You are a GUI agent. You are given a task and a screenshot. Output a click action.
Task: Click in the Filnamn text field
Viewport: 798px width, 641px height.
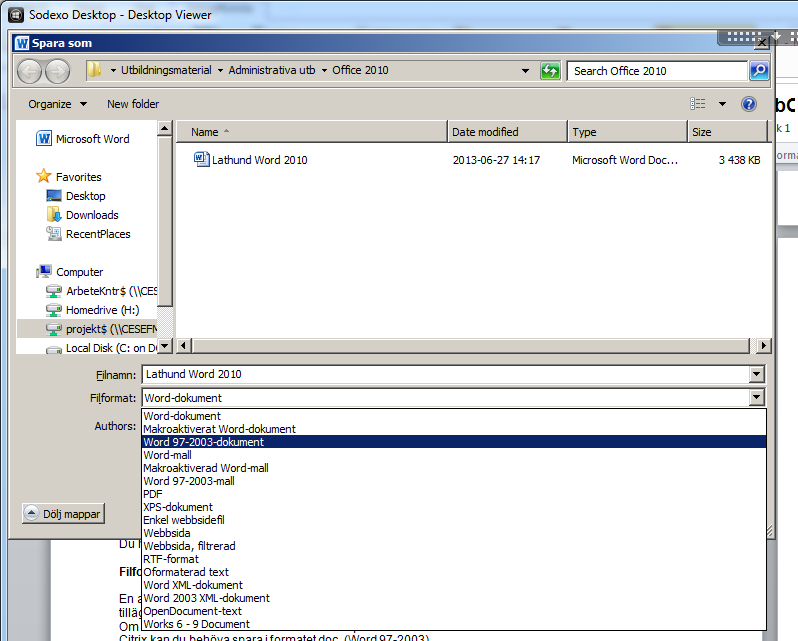(x=446, y=374)
